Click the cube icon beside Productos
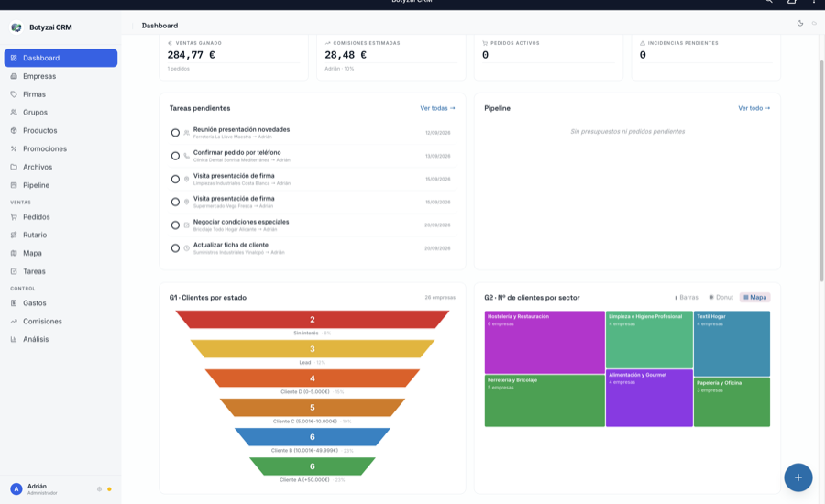This screenshot has width=825, height=504. pos(14,130)
